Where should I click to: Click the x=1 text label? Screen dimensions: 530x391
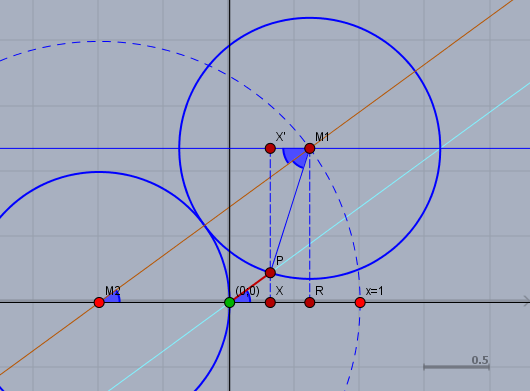[375, 291]
